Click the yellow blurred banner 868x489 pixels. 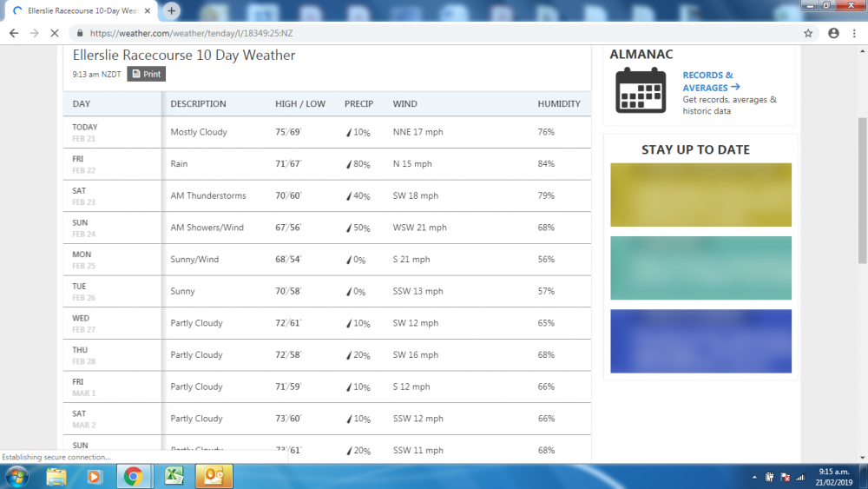pyautogui.click(x=700, y=195)
